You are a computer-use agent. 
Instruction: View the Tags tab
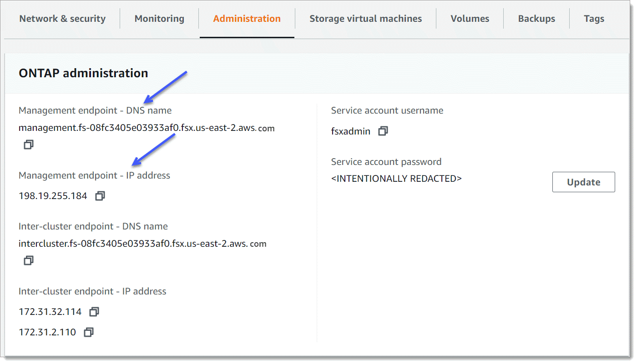point(594,19)
